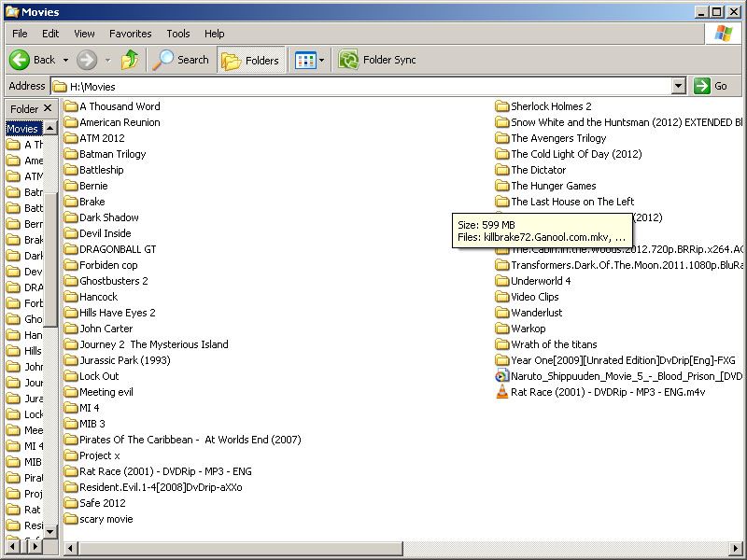Click the file list scroll-right arrow
Image resolution: width=747 pixels, height=560 pixels.
(x=736, y=548)
